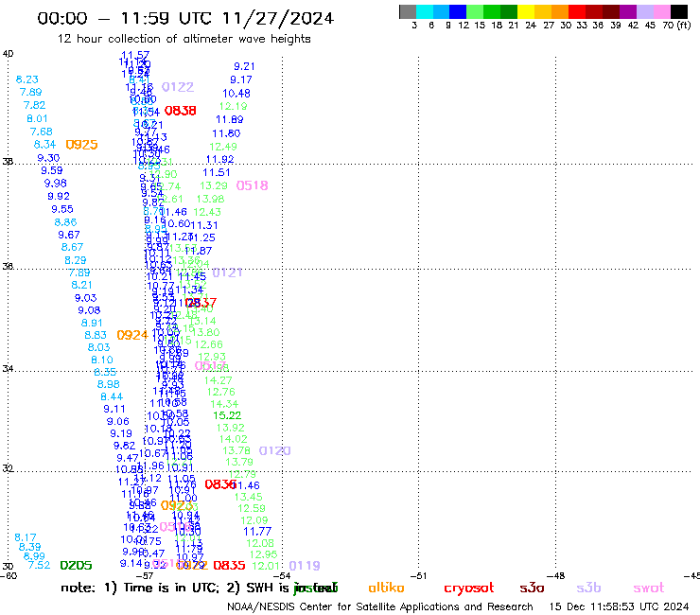This screenshot has width=700, height=615.
Task: Select the 7.52 wave height value
Action: [x=40, y=565]
